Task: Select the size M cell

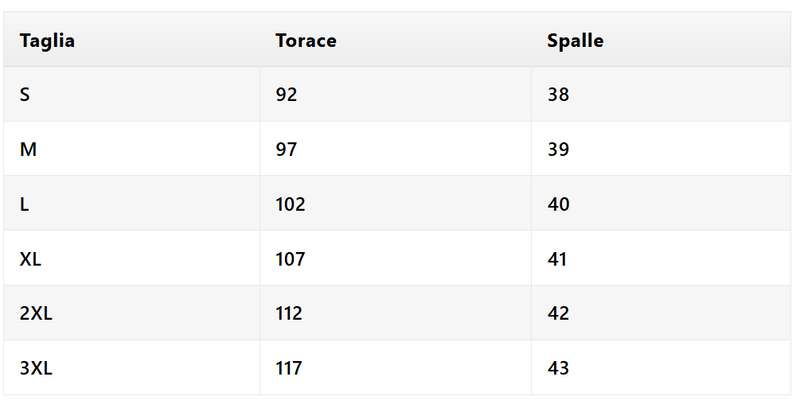Action: pos(27,150)
